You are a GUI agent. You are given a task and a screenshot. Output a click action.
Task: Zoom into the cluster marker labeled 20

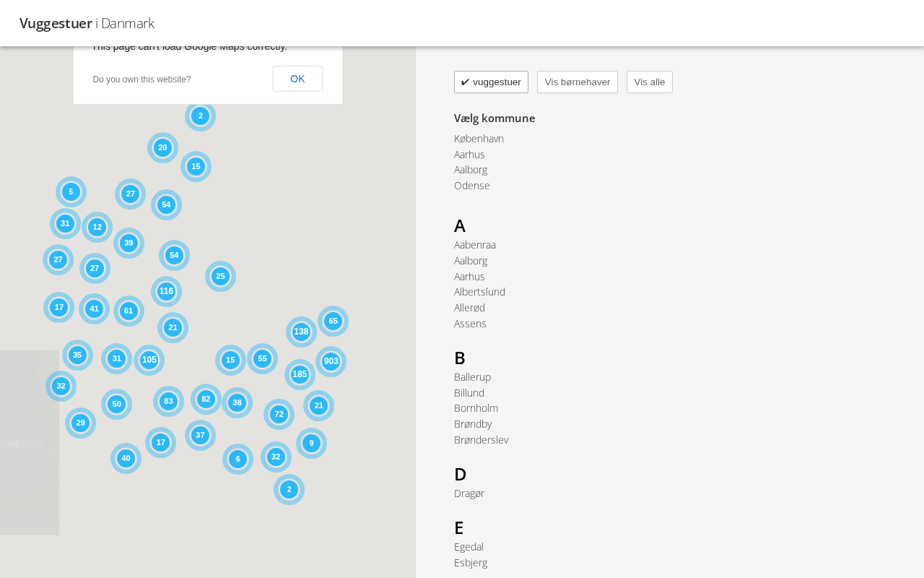[162, 147]
